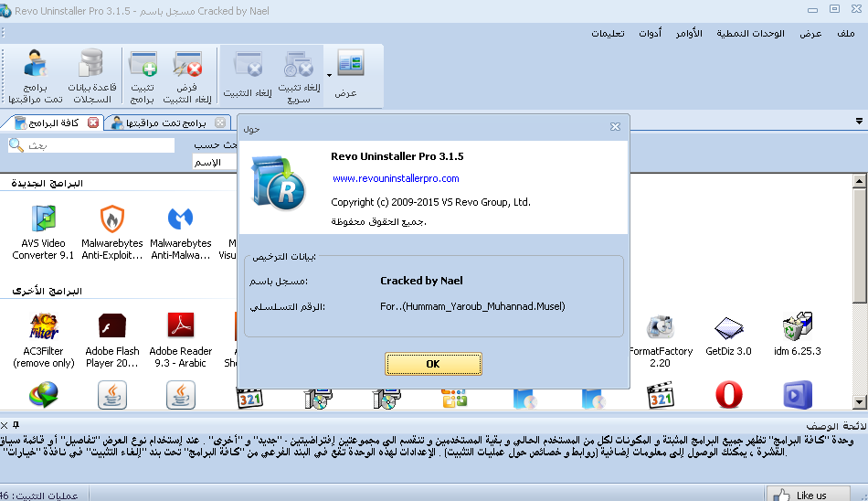Image resolution: width=868 pixels, height=501 pixels.
Task: Click the Like us button in the status bar
Action: click(x=802, y=495)
